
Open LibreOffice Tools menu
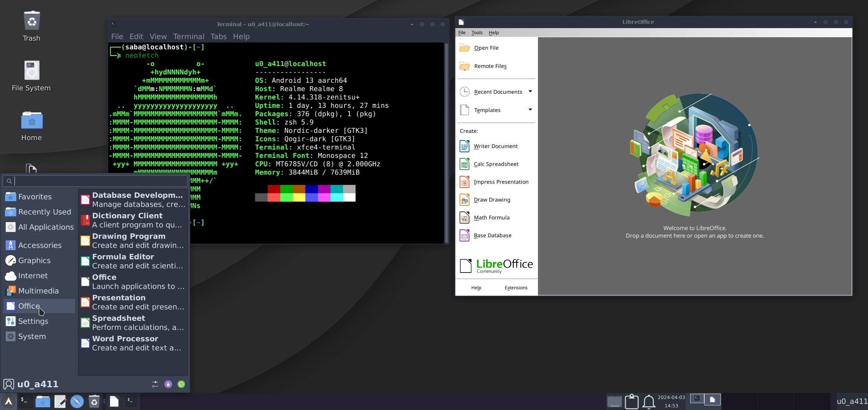(x=477, y=33)
